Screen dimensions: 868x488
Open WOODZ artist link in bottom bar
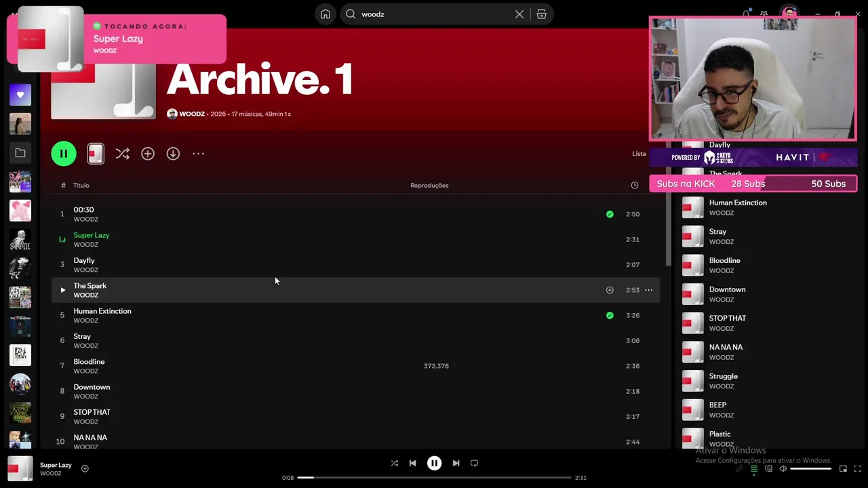pyautogui.click(x=51, y=474)
